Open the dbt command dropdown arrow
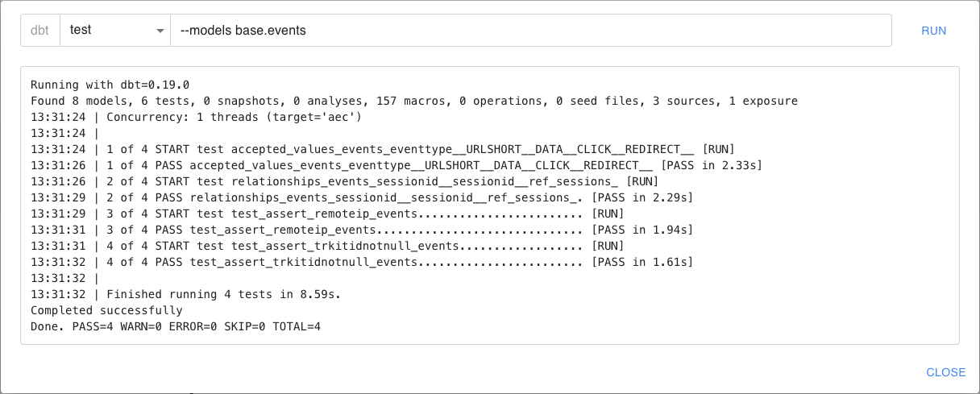Image resolution: width=980 pixels, height=394 pixels. 159,31
